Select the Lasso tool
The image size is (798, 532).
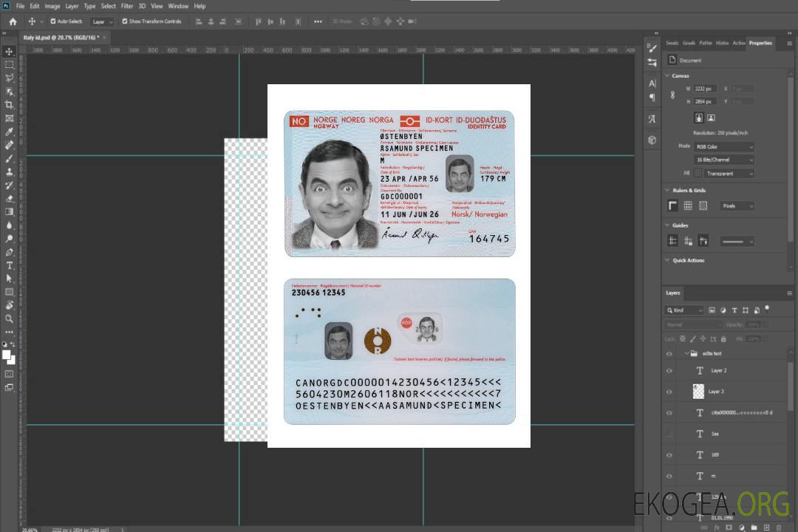(x=10, y=78)
